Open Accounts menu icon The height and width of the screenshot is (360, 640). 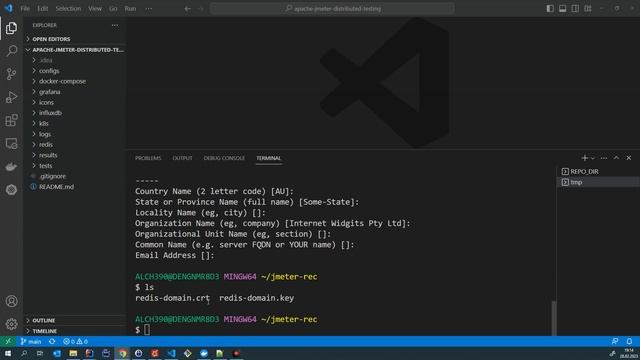tap(11, 301)
